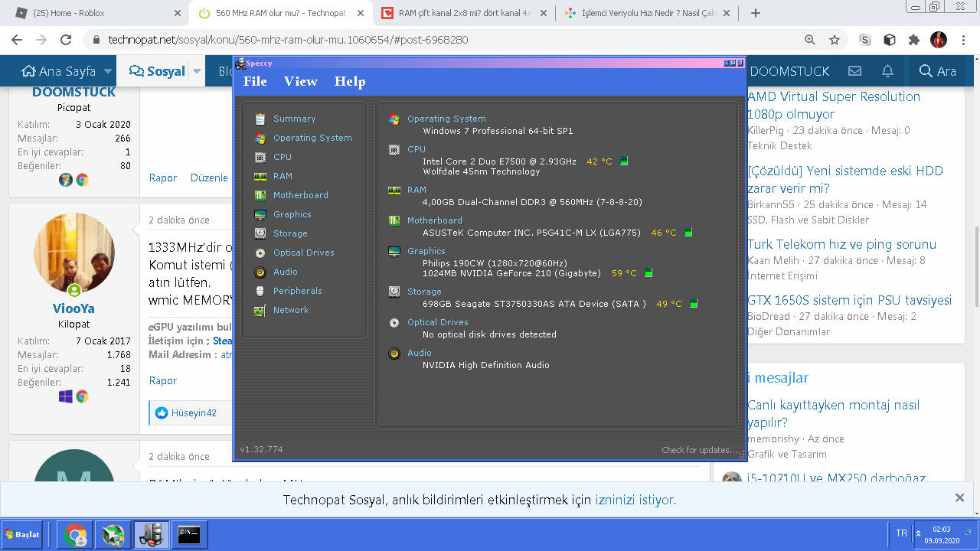Click the Motherboard heading in Speccy's summary panel
Image resolution: width=980 pixels, height=551 pixels.
pos(435,220)
